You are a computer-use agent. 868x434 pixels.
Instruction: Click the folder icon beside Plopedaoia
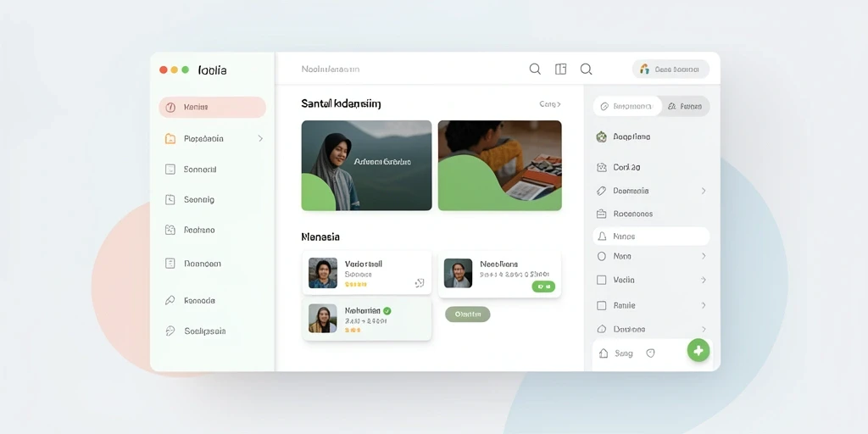[x=170, y=138]
